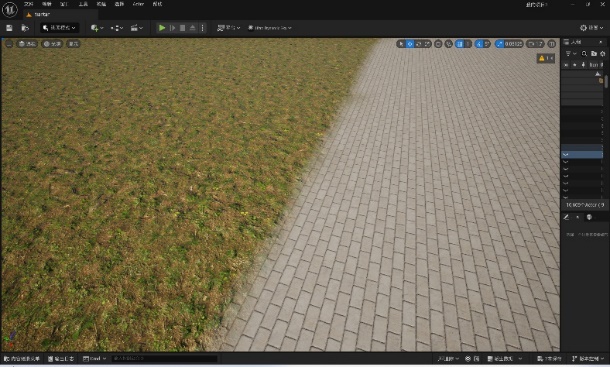Expand the row below the highlighted Outliner item
The width and height of the screenshot is (610, 367).
[566, 162]
